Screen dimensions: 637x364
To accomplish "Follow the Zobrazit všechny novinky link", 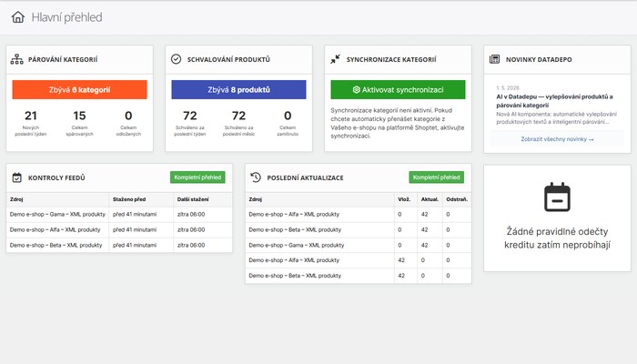I will [557, 139].
